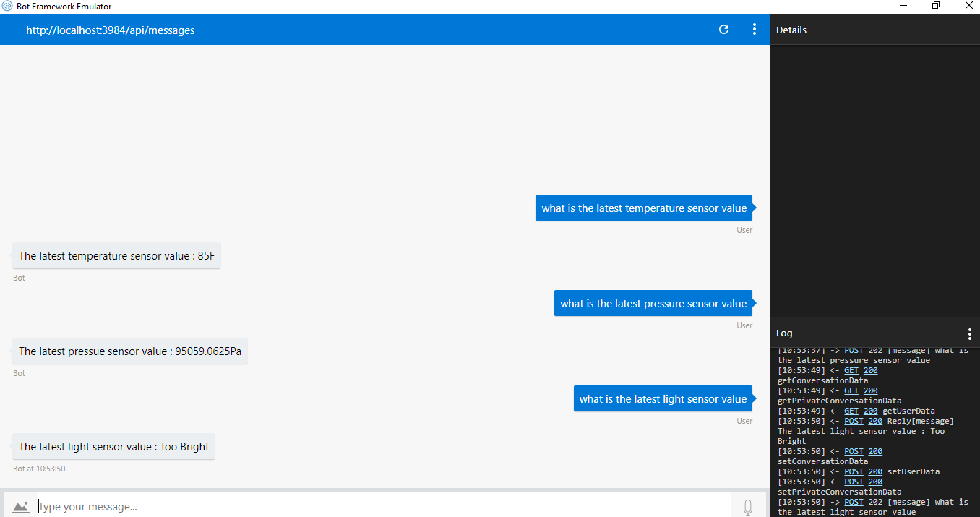Select the user's pressure sensor question bubble
This screenshot has width=980, height=517.
pyautogui.click(x=653, y=304)
